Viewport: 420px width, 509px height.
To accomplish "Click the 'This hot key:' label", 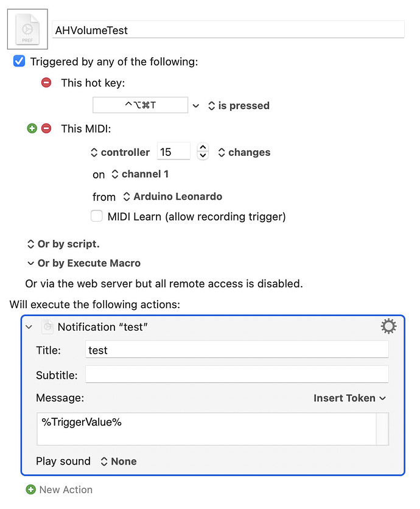I will [x=93, y=83].
